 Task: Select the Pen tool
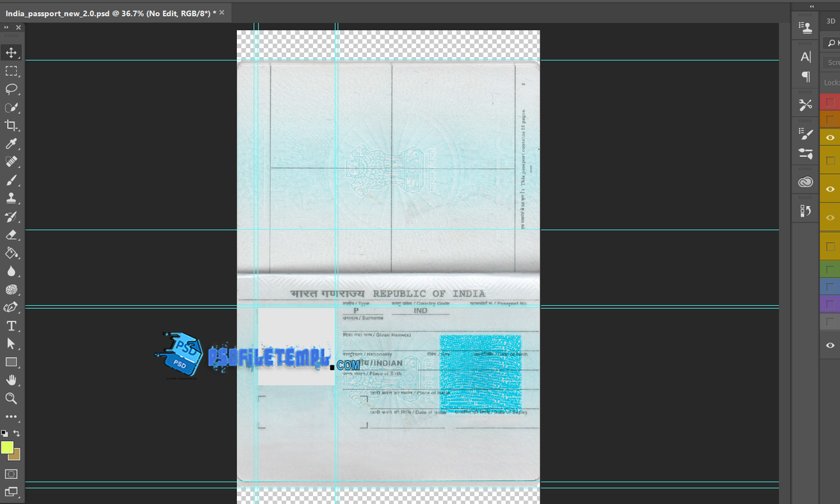click(x=11, y=307)
